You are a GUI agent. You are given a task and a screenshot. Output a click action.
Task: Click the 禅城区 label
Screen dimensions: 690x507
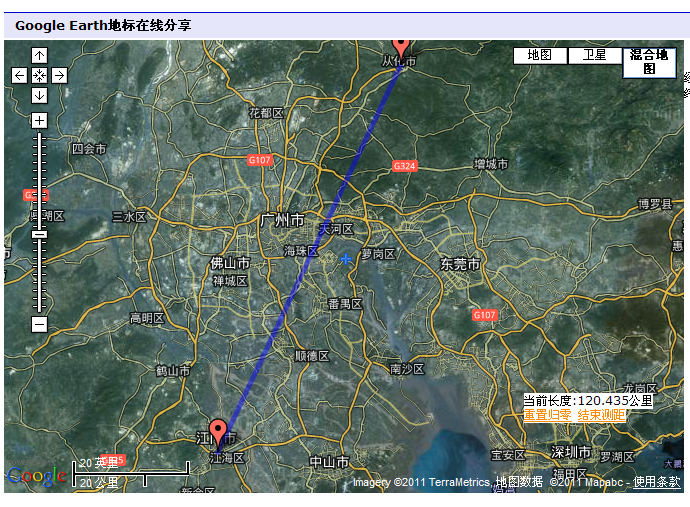point(230,281)
